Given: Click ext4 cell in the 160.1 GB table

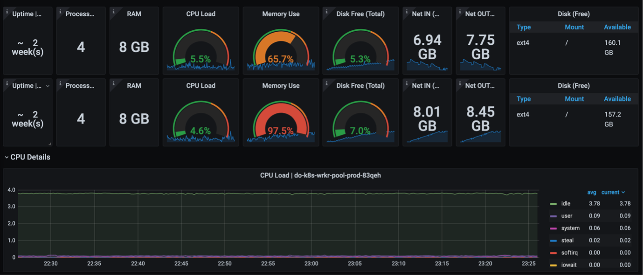Looking at the screenshot, I should point(523,43).
